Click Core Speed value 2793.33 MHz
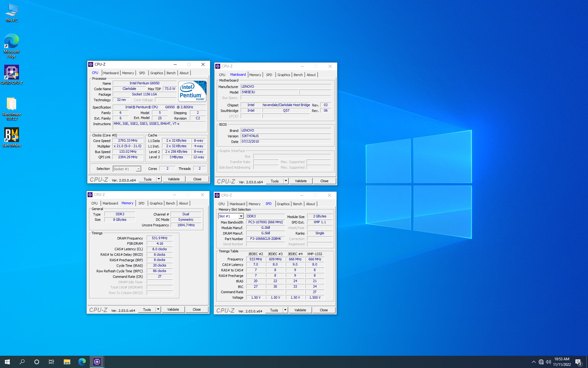The image size is (588, 368). (128, 140)
